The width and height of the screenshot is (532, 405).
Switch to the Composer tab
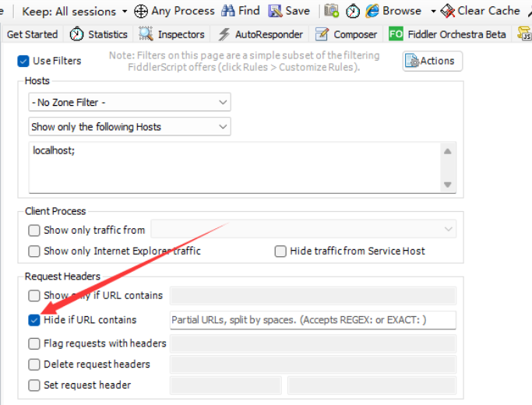point(347,34)
